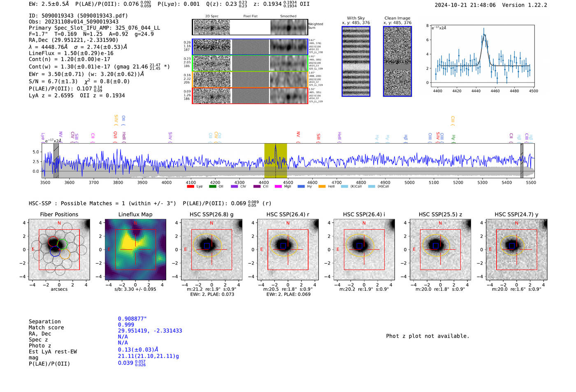Click the orange-bordered 2D spectrum row

coord(250,79)
